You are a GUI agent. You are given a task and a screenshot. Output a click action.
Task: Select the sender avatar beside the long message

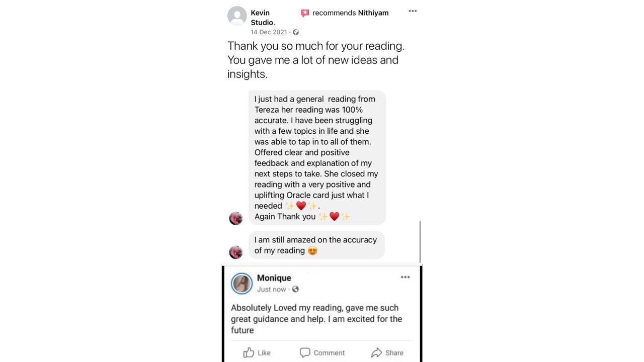235,218
